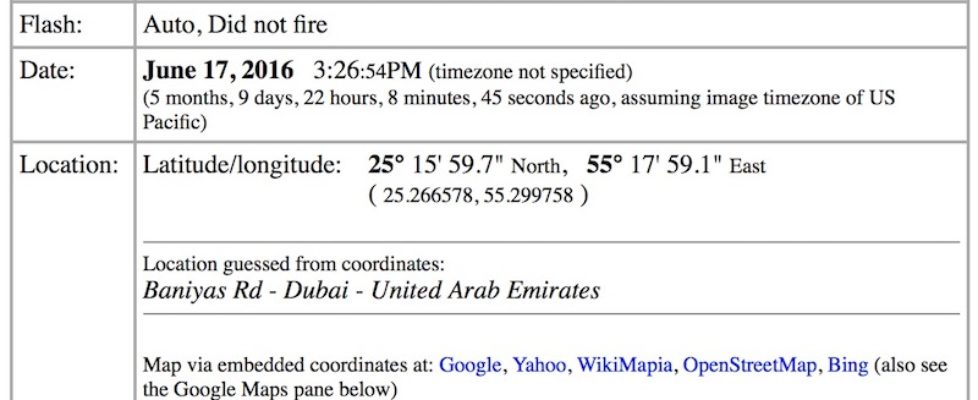Image resolution: width=978 pixels, height=400 pixels.
Task: Click the Location row label
Action: [69, 165]
